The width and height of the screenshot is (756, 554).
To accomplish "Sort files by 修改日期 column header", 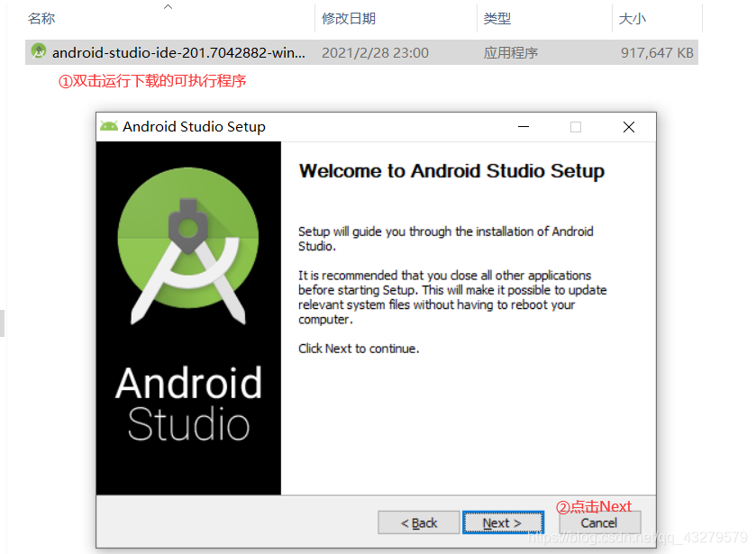I will (349, 19).
